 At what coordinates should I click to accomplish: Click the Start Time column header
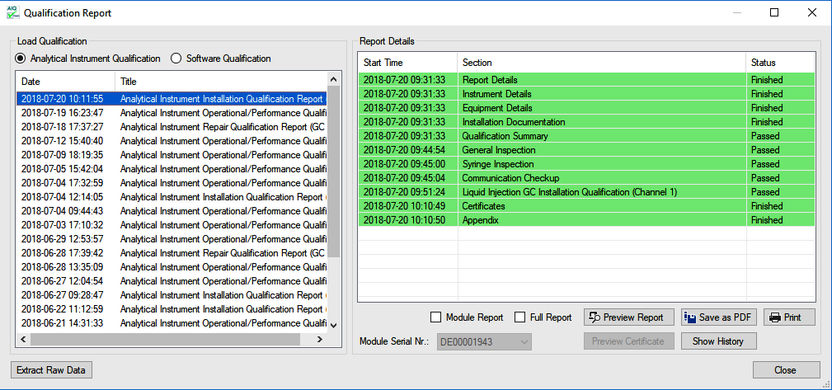tap(408, 63)
